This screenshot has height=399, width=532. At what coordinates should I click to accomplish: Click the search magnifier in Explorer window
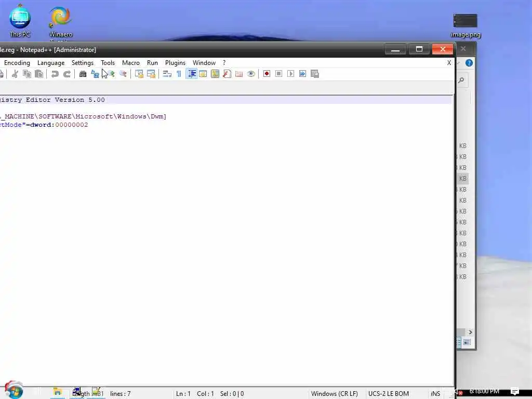click(x=461, y=81)
